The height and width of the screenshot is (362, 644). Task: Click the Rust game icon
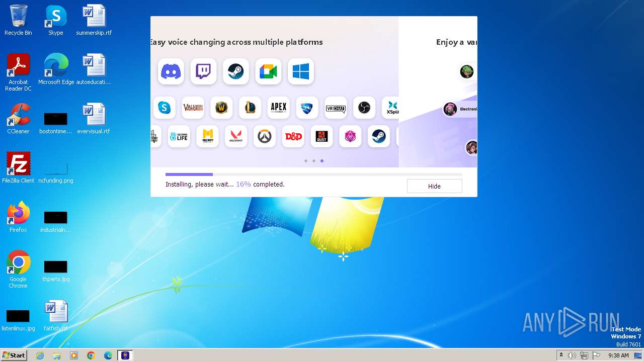(x=321, y=136)
